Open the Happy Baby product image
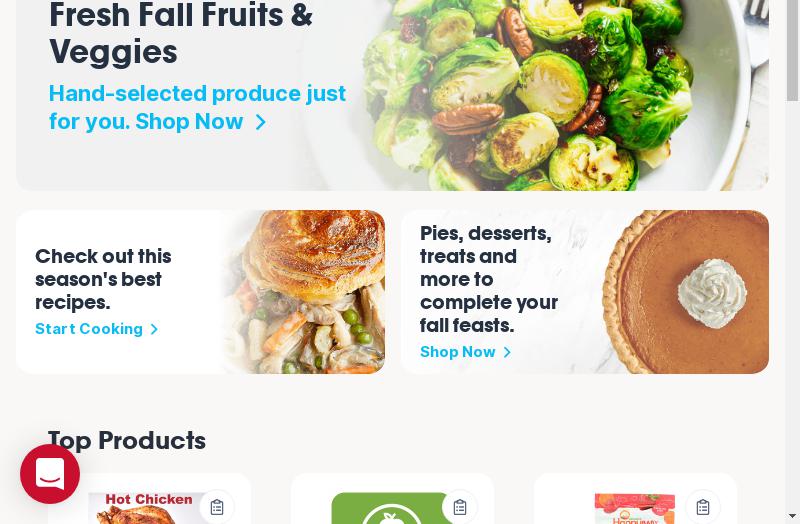This screenshot has width=800, height=524. 635,508
